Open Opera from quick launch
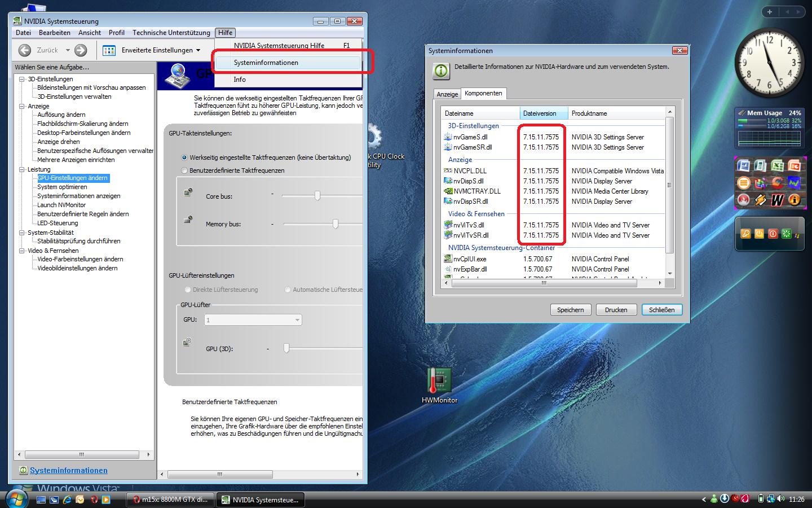The height and width of the screenshot is (508, 812). 93,500
